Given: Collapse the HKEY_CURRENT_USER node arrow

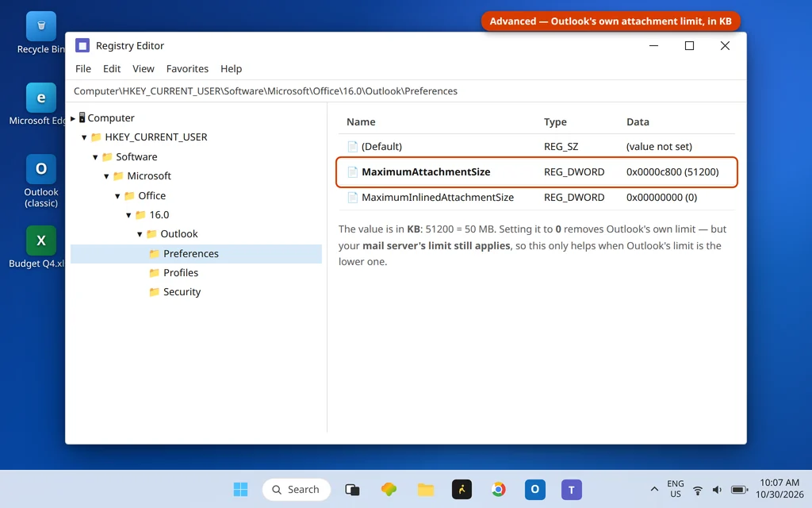Looking at the screenshot, I should [84, 138].
